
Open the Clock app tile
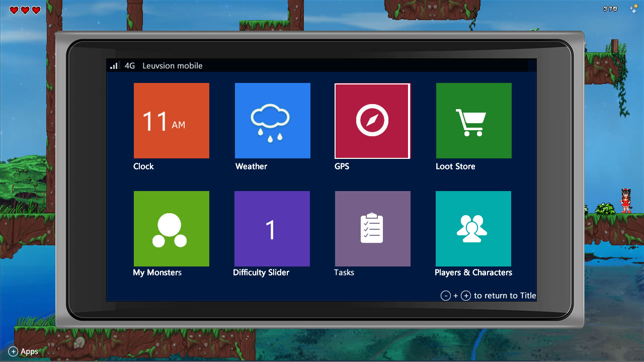pyautogui.click(x=171, y=121)
